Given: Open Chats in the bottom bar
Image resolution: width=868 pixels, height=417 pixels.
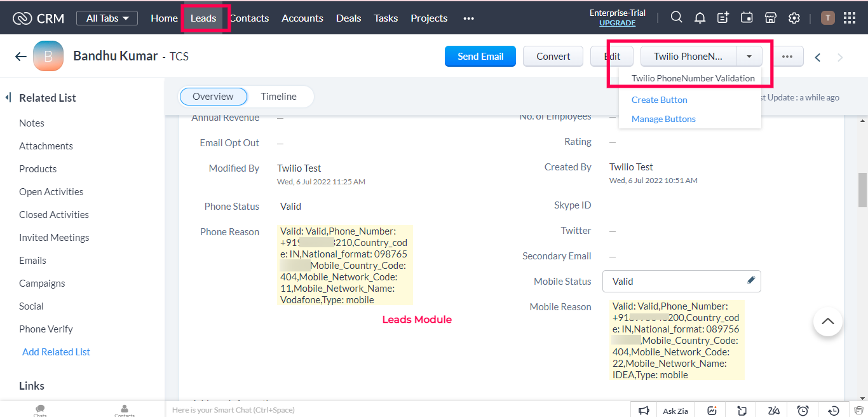Looking at the screenshot, I should click(x=40, y=411).
